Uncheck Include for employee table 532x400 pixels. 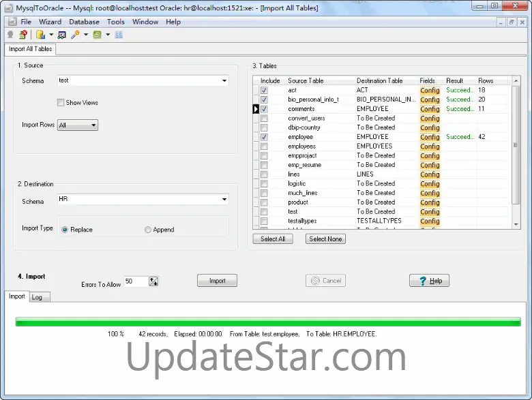coord(264,137)
